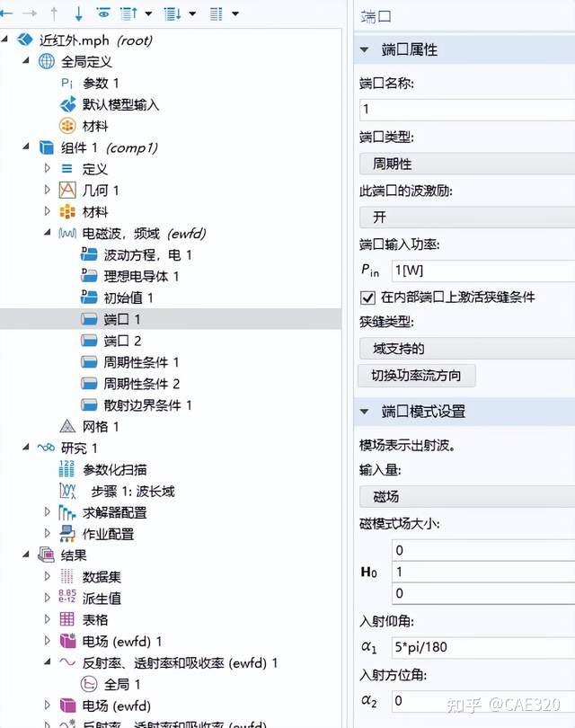The height and width of the screenshot is (728, 575).
Task: Toggle the eye visibility icon in toolbar
Action: coord(104,13)
